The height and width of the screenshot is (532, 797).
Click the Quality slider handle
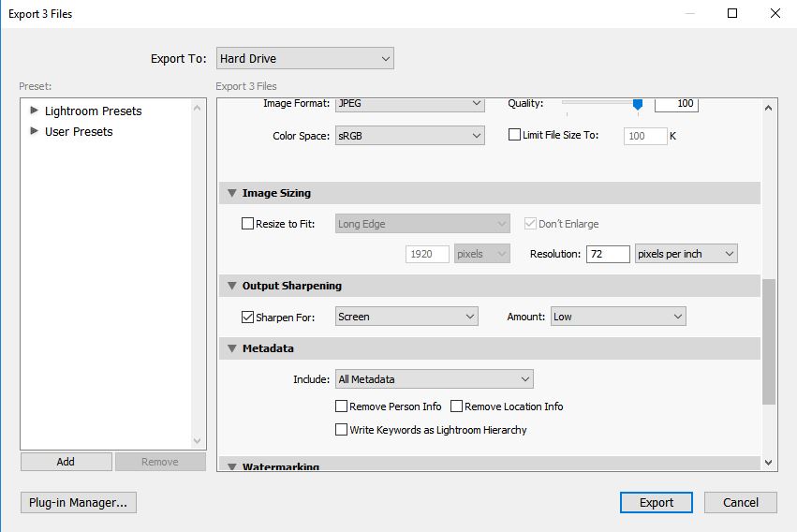pos(638,105)
